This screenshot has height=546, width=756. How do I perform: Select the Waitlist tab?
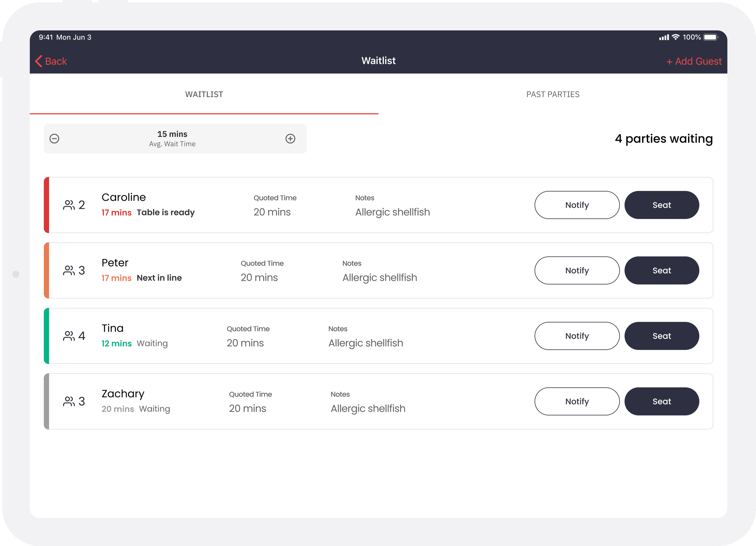[204, 94]
